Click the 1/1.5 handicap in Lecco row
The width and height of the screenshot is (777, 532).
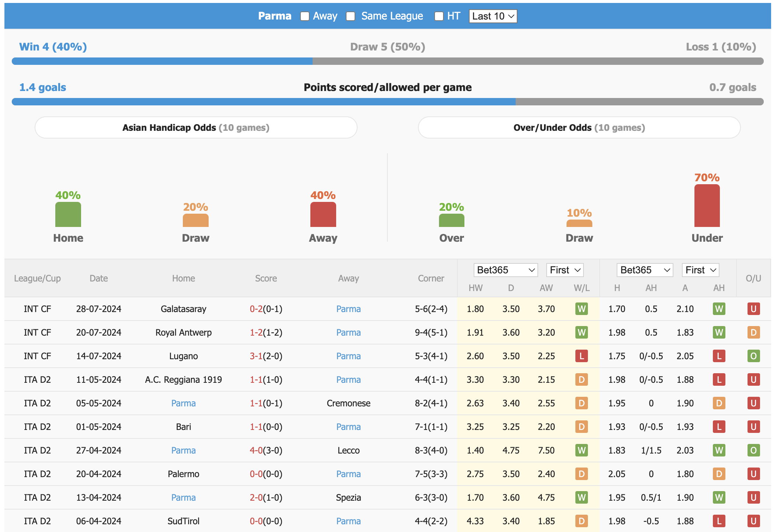click(x=651, y=450)
